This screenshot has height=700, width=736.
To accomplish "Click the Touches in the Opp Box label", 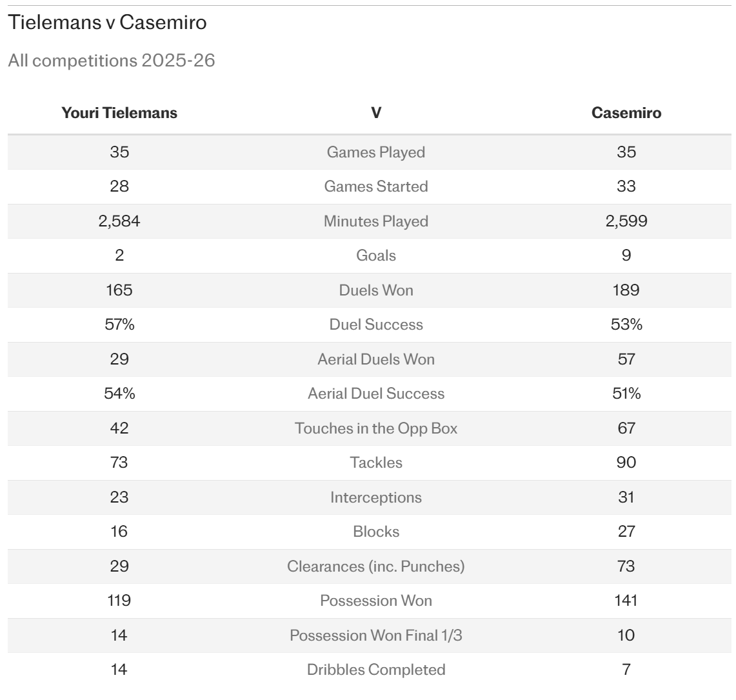I will (x=376, y=428).
